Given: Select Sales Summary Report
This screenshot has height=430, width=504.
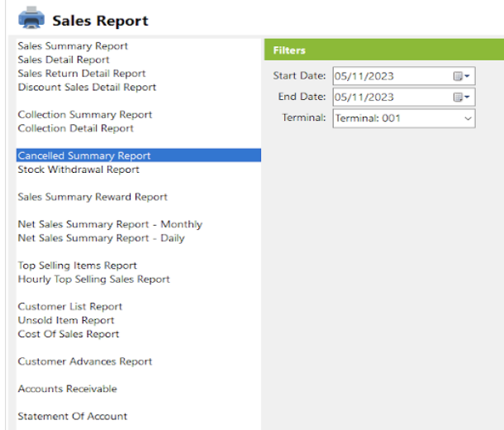Looking at the screenshot, I should 73,46.
